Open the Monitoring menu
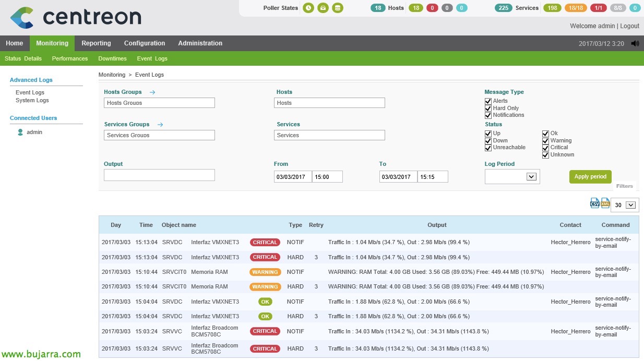This screenshot has width=644, height=361. (x=52, y=43)
